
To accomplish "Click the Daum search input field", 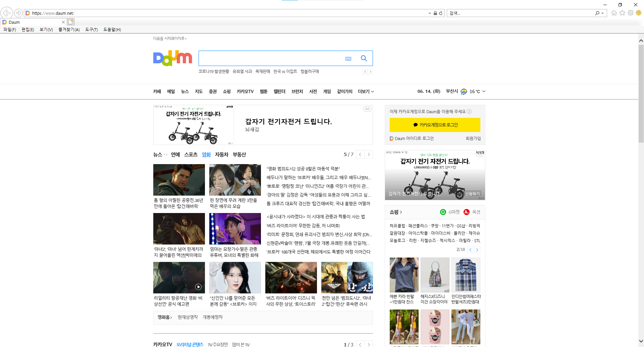I will pyautogui.click(x=270, y=58).
